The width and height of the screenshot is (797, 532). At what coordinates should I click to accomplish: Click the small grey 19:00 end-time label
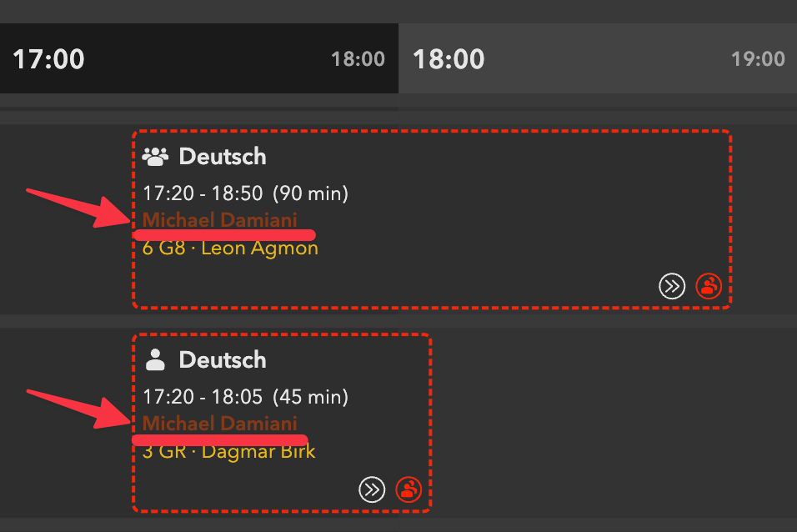pyautogui.click(x=758, y=59)
